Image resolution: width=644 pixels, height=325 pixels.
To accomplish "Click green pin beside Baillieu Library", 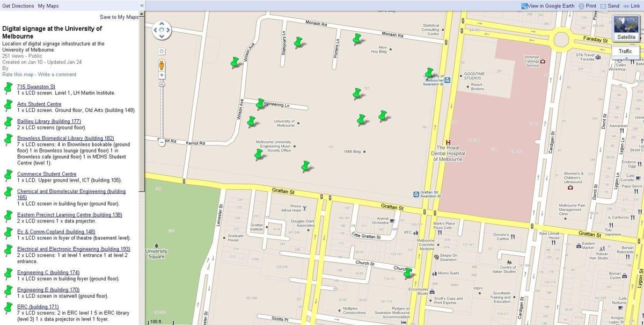I will (x=8, y=123).
